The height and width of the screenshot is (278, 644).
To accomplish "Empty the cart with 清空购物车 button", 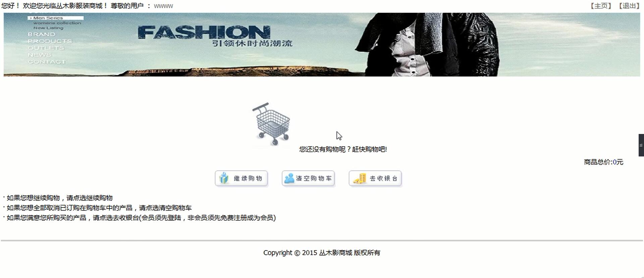I will click(x=308, y=178).
